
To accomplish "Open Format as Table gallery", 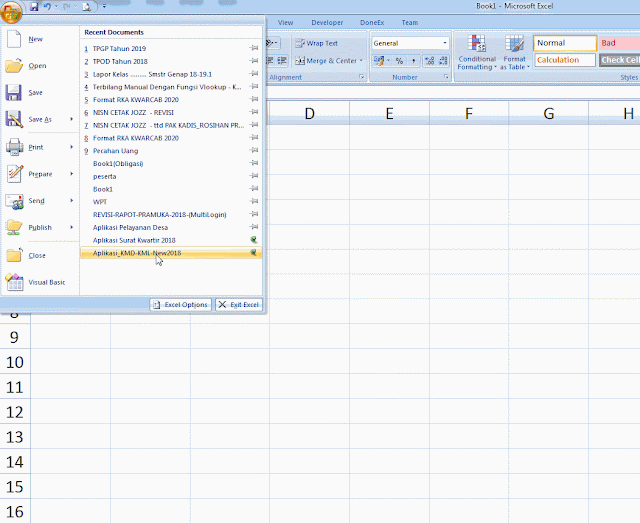I will [514, 53].
